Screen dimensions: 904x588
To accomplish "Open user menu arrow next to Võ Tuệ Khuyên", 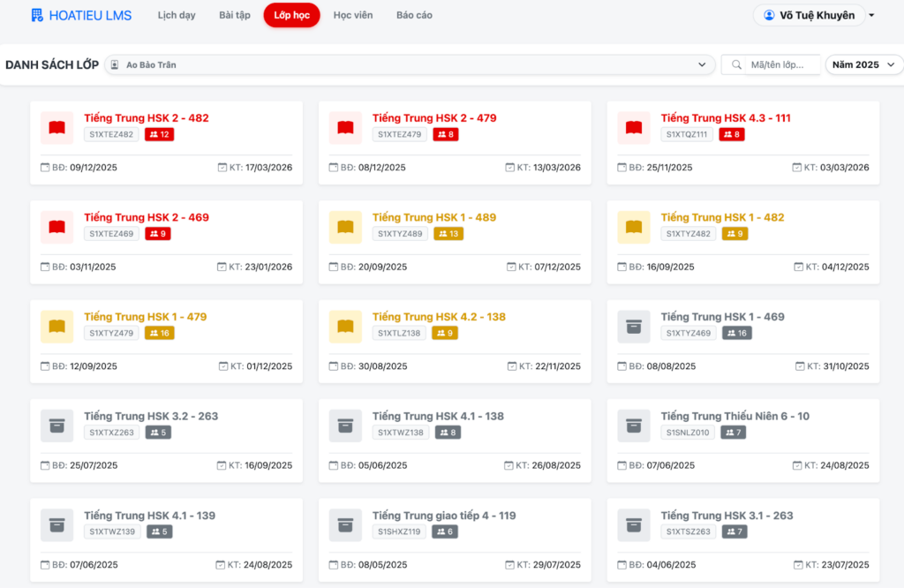I will [872, 16].
